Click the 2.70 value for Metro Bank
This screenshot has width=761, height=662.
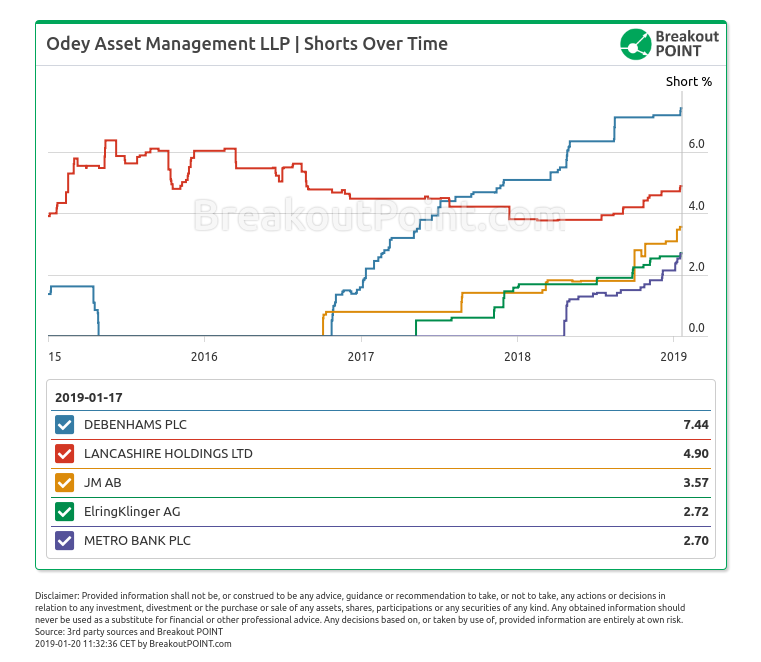[x=696, y=541]
